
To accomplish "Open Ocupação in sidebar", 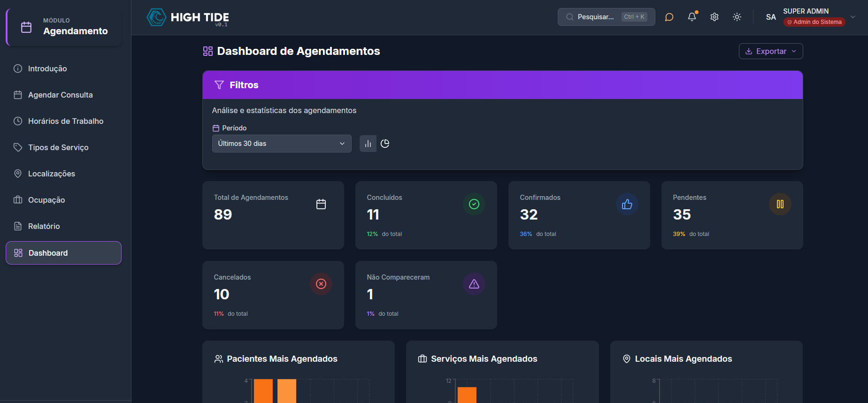I will [x=63, y=200].
